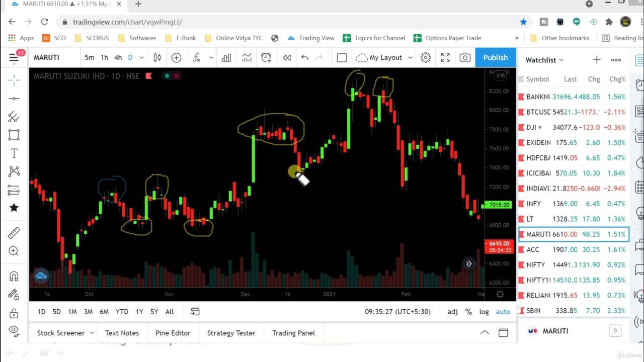This screenshot has width=644, height=362.
Task: Lock all drawing tools
Action: tap(14, 313)
